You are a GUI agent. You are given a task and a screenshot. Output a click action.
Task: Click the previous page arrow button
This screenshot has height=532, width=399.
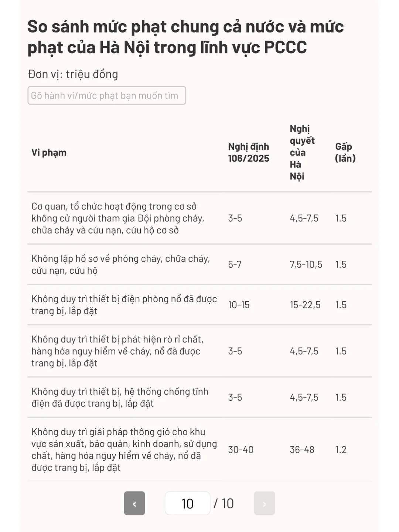134,503
